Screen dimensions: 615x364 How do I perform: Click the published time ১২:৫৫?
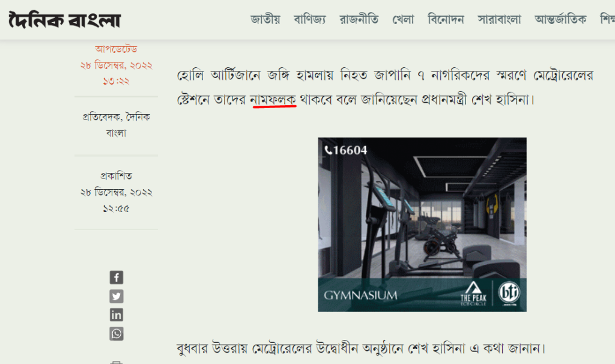116,208
